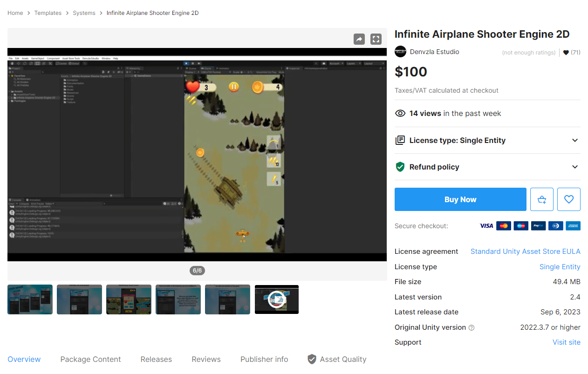The height and width of the screenshot is (374, 588).
Task: Go to the Reviews tab
Action: pyautogui.click(x=206, y=359)
